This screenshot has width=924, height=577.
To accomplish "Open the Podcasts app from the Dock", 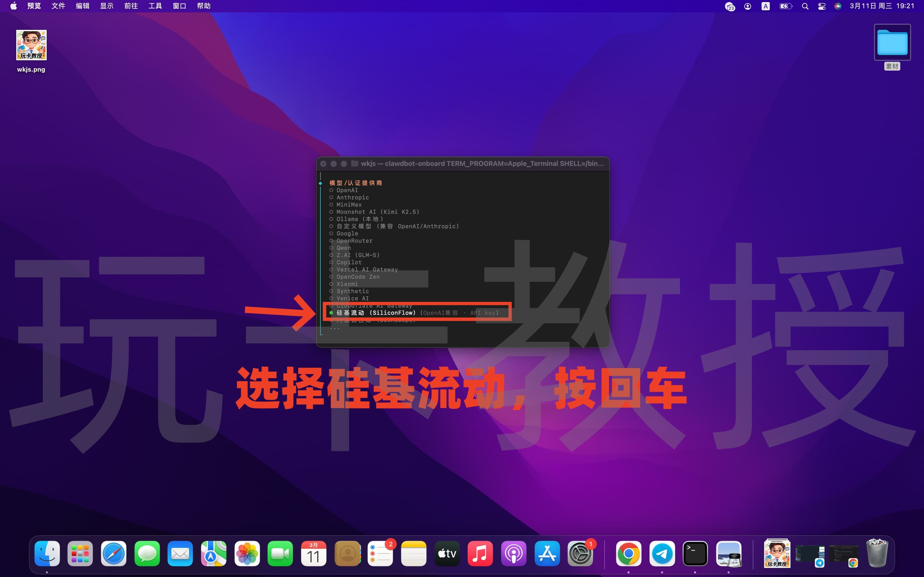I will (x=514, y=553).
